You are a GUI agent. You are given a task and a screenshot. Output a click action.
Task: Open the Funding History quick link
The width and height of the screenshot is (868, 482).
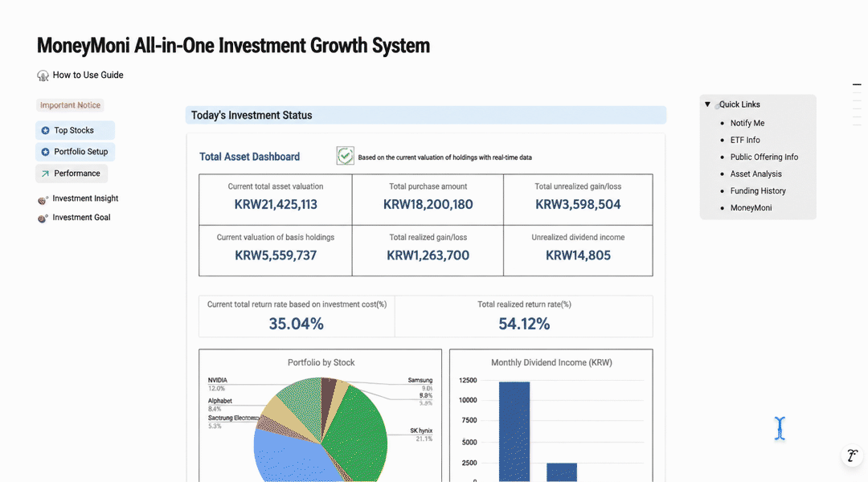[758, 191]
